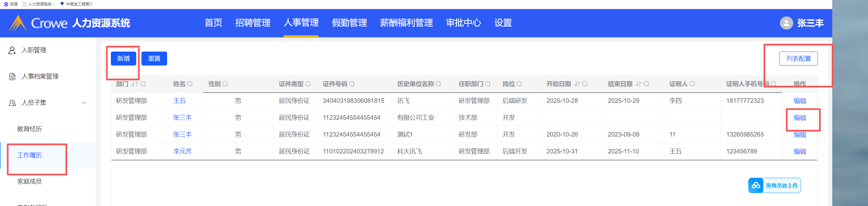This screenshot has height=206, width=868.
Task: Go to 首页 in top navigation
Action: coord(213,23)
